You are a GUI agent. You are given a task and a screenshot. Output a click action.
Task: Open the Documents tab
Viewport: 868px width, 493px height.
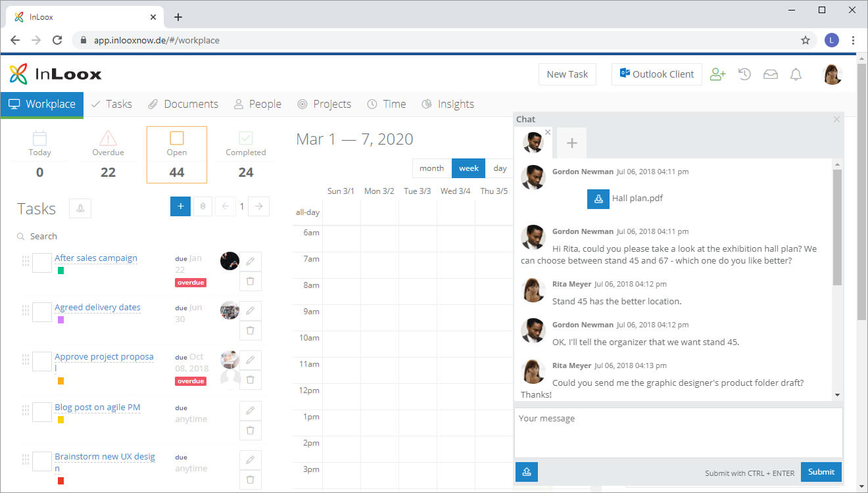[x=183, y=104]
